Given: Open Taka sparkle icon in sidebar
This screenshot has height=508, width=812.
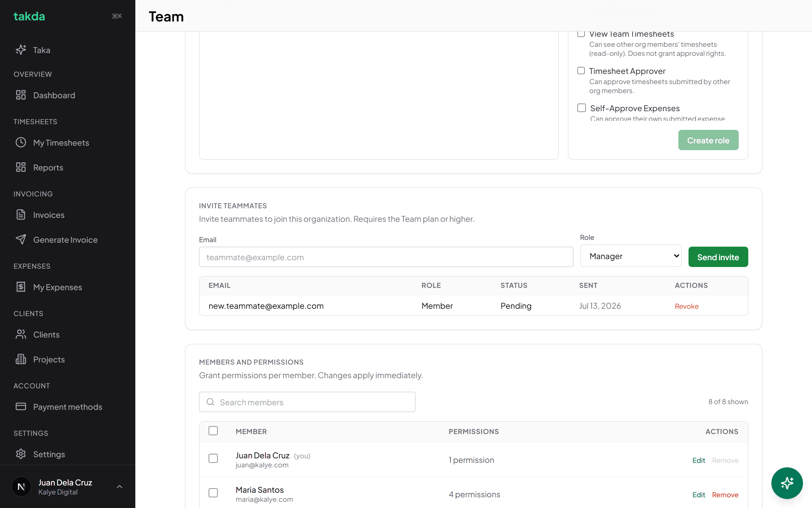Looking at the screenshot, I should (21, 50).
